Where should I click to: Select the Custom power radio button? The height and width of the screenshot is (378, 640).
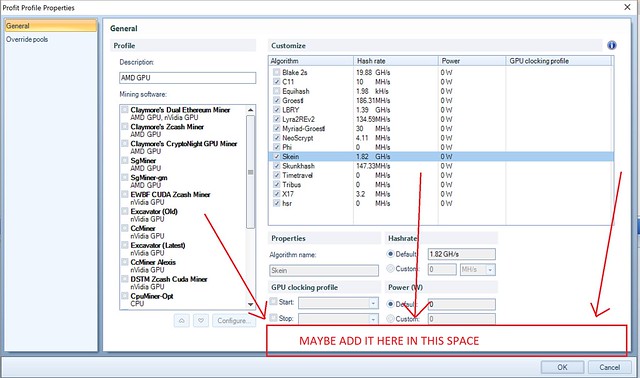click(x=390, y=319)
